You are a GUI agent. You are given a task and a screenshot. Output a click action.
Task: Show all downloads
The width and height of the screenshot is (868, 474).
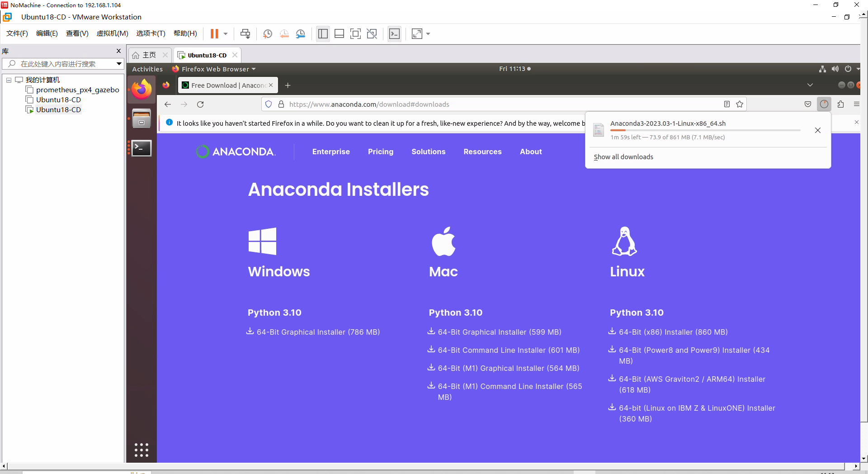623,157
